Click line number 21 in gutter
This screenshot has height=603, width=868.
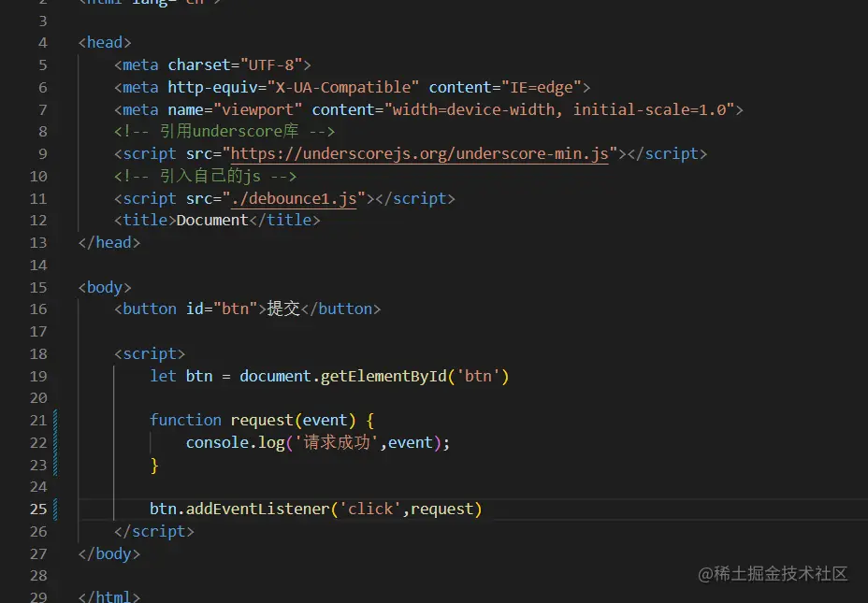tap(38, 421)
